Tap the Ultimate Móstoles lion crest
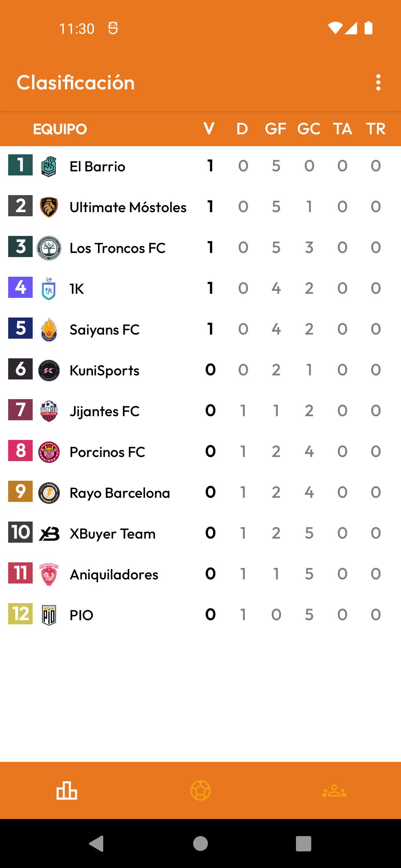 49,207
